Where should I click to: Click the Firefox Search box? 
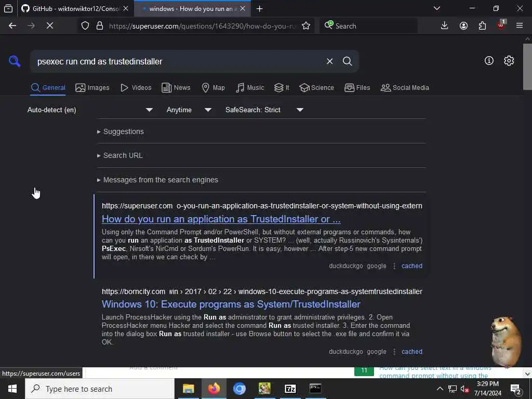click(368, 26)
